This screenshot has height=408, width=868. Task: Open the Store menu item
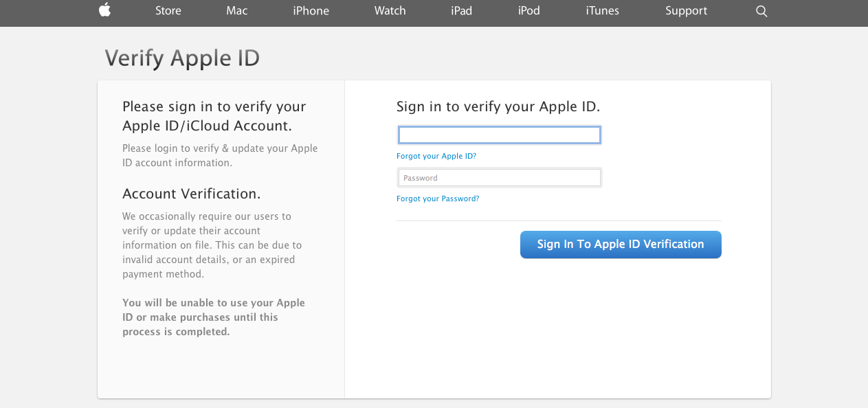pyautogui.click(x=168, y=11)
